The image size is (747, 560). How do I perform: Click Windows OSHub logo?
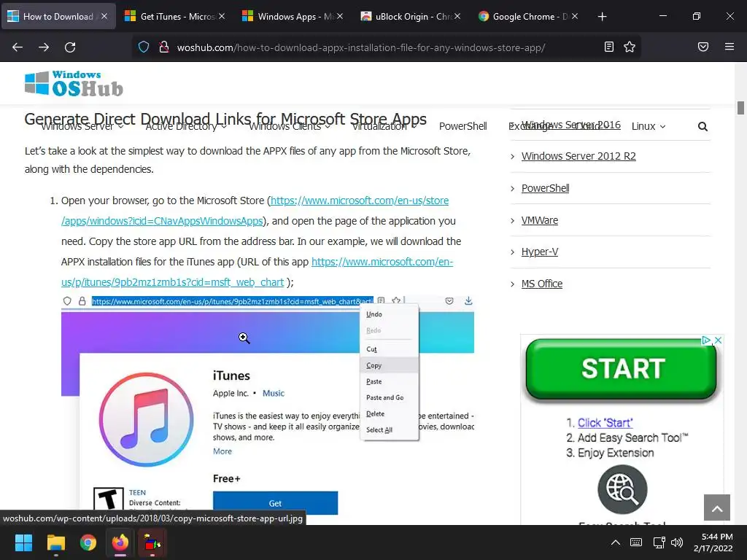[x=74, y=83]
